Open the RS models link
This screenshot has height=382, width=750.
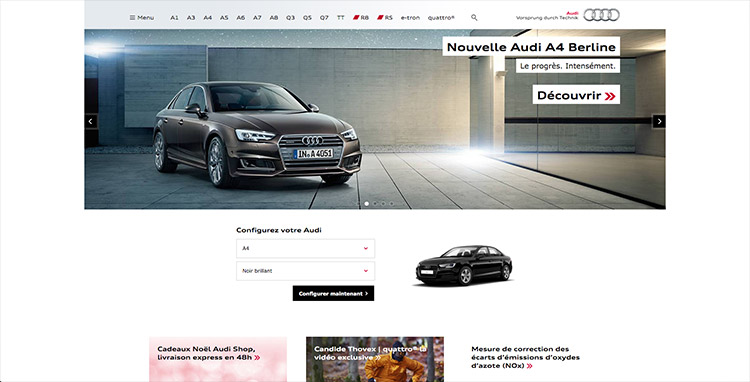[385, 18]
